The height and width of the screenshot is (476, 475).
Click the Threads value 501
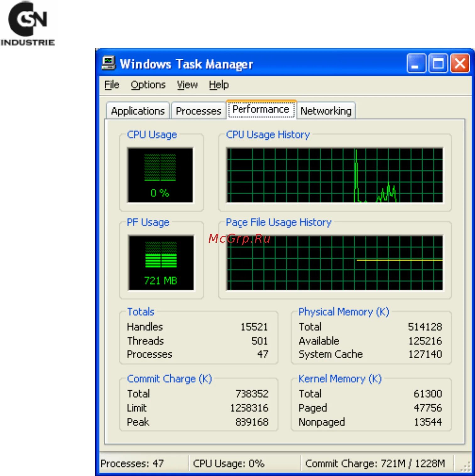259,341
